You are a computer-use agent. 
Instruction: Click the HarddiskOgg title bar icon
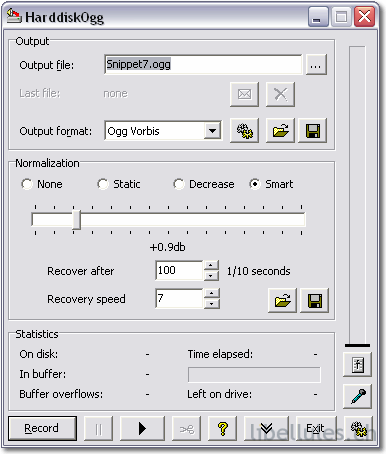click(x=14, y=16)
